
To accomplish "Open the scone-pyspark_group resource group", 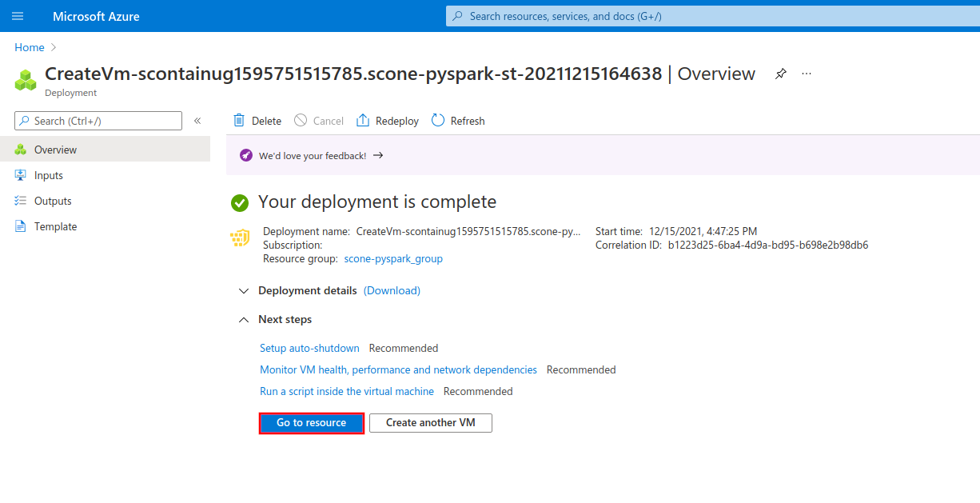I will point(393,258).
